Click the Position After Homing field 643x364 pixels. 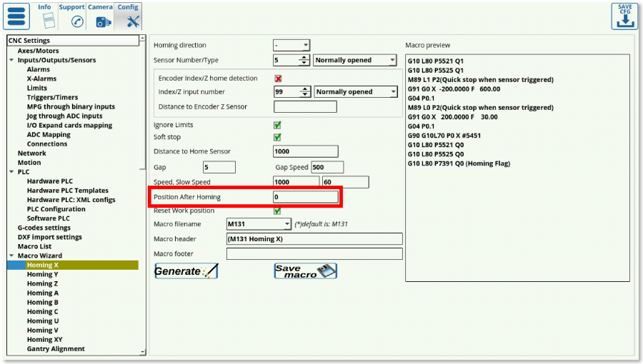click(305, 197)
